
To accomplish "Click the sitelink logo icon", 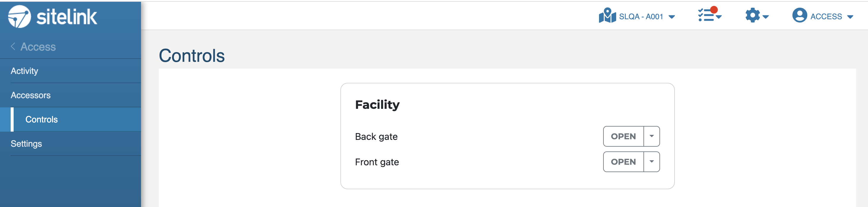I will (20, 17).
